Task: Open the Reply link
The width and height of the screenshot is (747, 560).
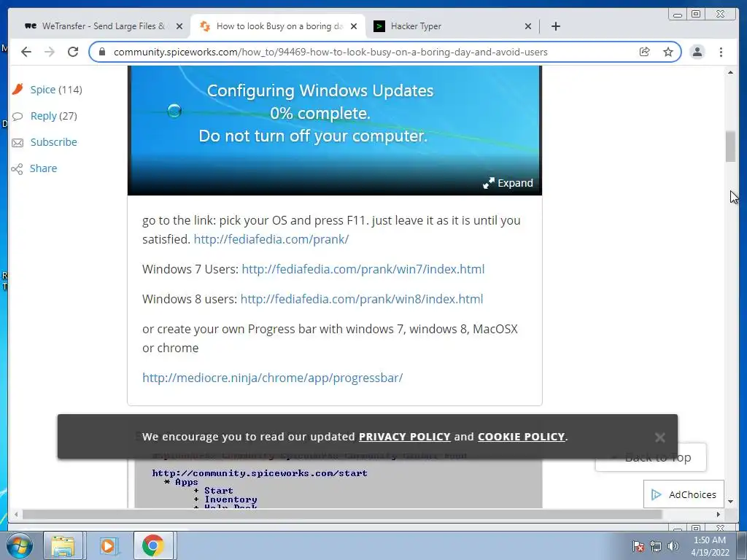Action: tap(43, 116)
